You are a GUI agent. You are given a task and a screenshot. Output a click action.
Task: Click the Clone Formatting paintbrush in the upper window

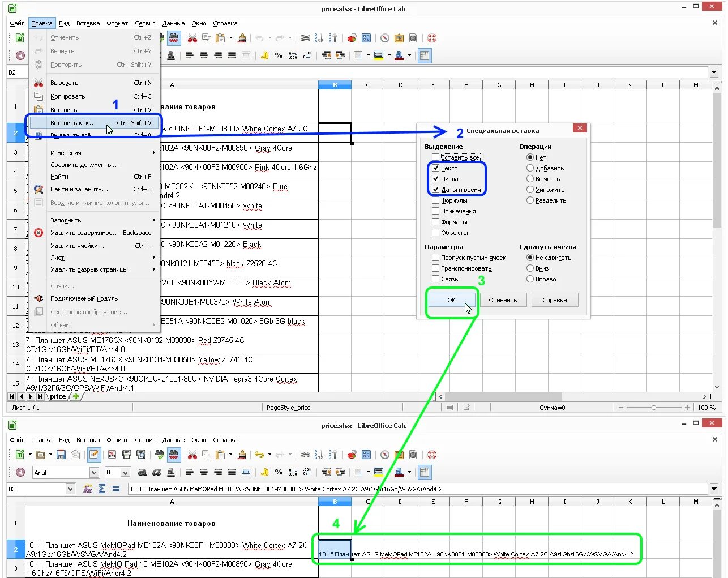click(x=242, y=38)
